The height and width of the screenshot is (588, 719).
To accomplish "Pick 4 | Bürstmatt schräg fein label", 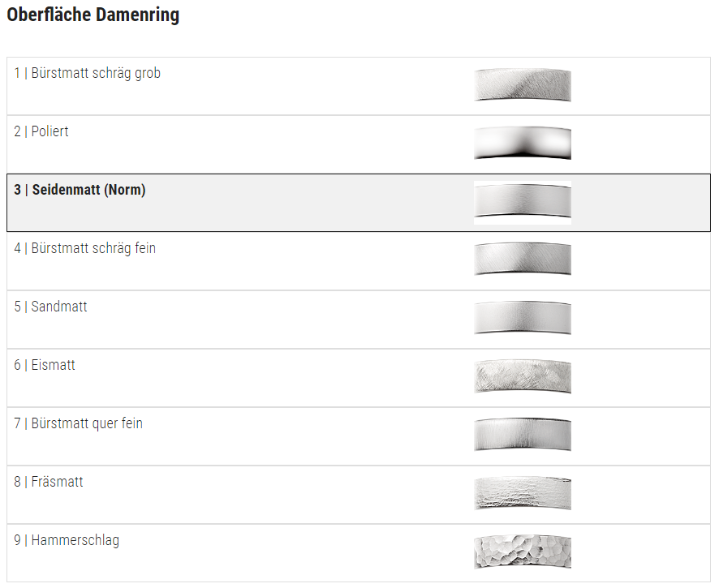I will [85, 248].
